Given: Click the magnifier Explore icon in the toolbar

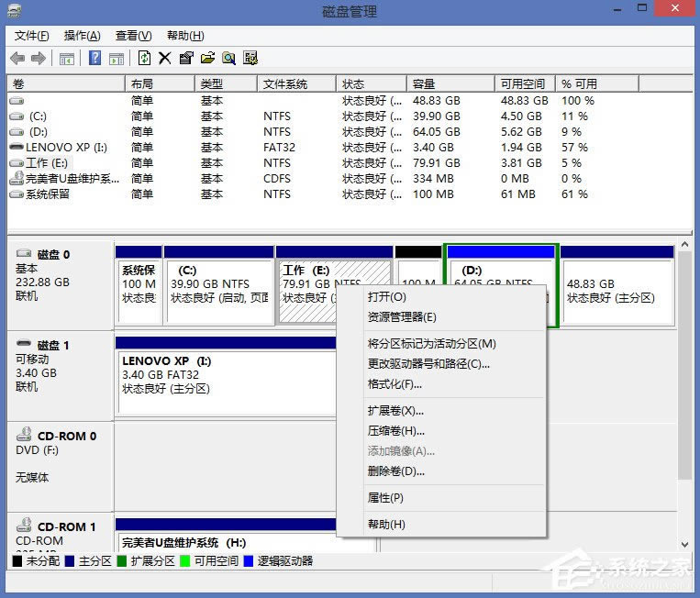Looking at the screenshot, I should click(x=228, y=58).
